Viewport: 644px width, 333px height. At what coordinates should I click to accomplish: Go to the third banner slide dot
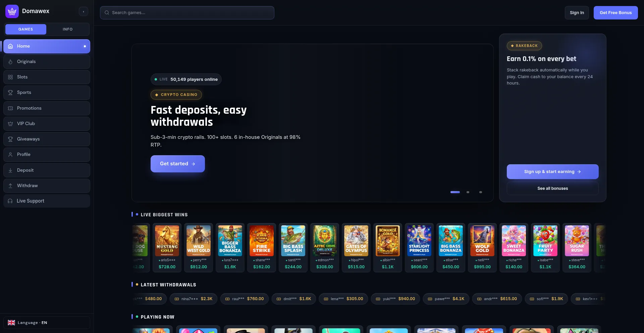[481, 192]
